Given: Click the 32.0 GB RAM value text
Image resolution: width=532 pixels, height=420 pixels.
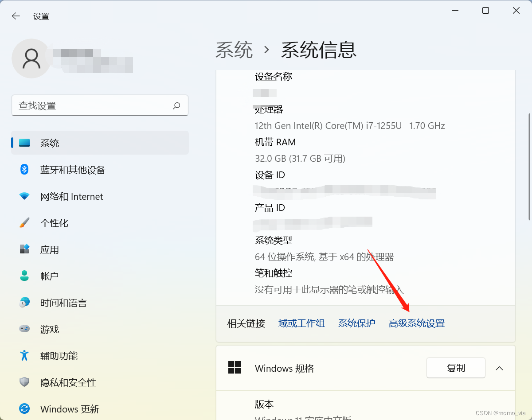Looking at the screenshot, I should [x=300, y=159].
